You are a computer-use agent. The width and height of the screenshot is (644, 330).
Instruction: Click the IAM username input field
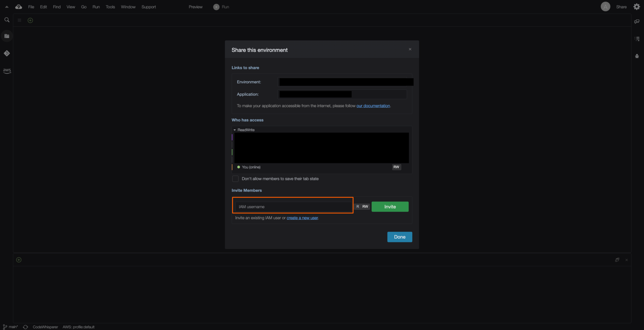click(292, 206)
